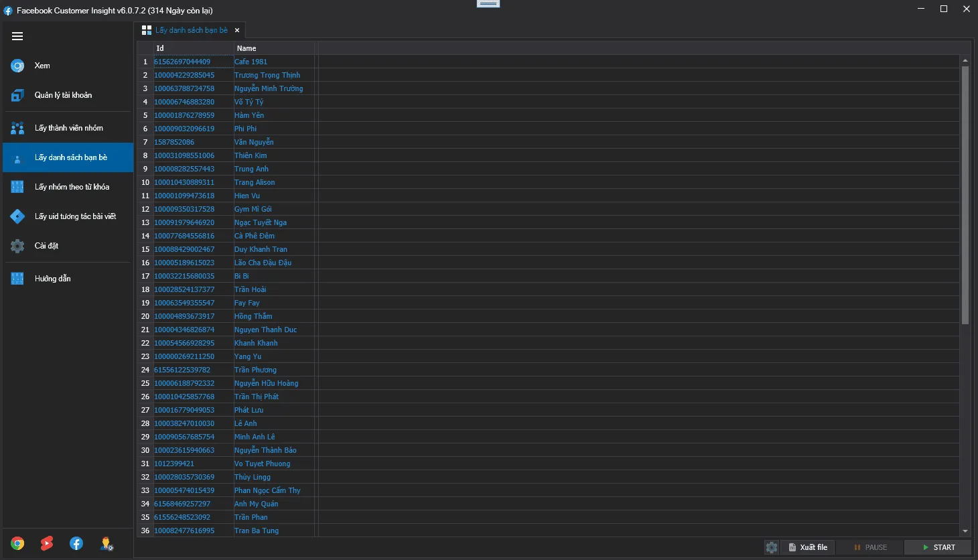Go to Lấy thành viên nhóm
The height and width of the screenshot is (560, 978).
pyautogui.click(x=68, y=128)
